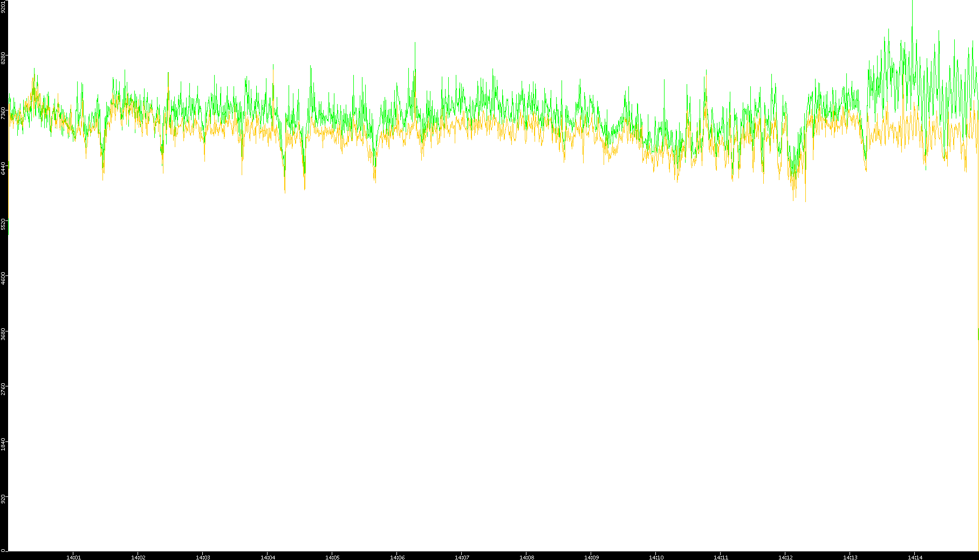Click the 5520 vertical axis label
This screenshot has height=560, width=979.
pyautogui.click(x=3, y=224)
